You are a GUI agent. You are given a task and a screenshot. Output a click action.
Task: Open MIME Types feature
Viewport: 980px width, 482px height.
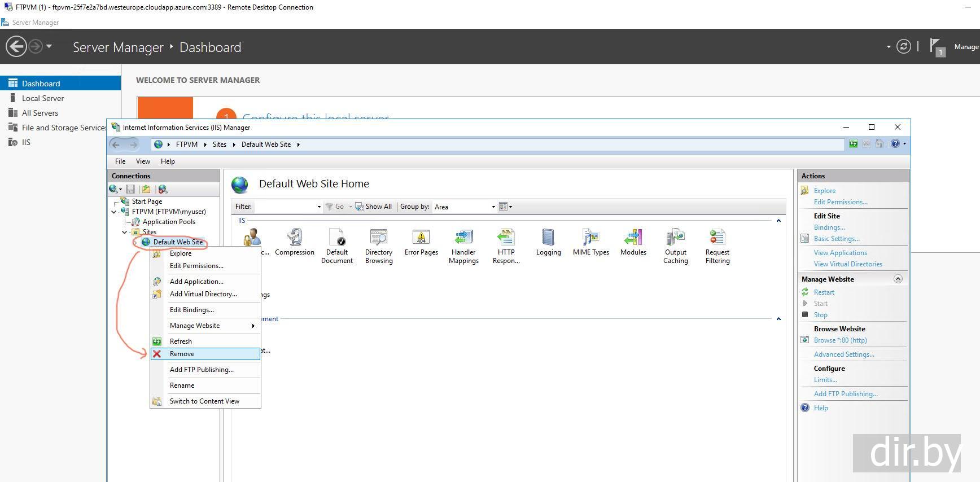point(590,243)
